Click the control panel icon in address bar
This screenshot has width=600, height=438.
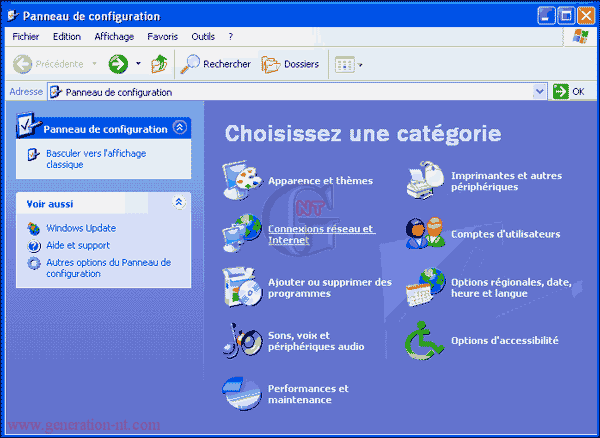click(x=56, y=92)
